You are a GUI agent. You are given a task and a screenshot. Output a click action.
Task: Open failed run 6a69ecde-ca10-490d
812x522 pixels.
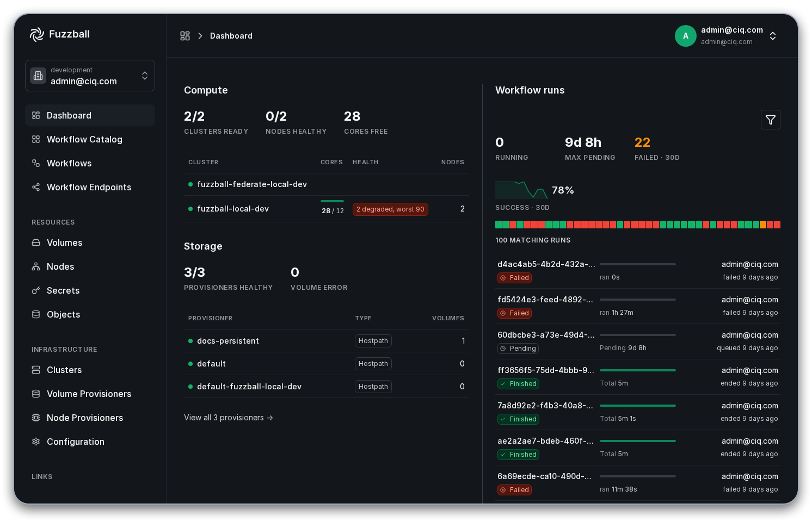pos(638,483)
